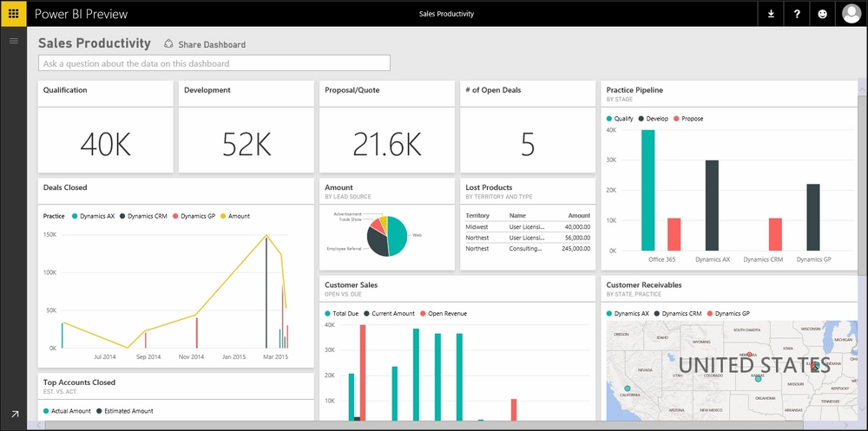Click the Territory column header
This screenshot has height=431, width=868.
click(477, 215)
